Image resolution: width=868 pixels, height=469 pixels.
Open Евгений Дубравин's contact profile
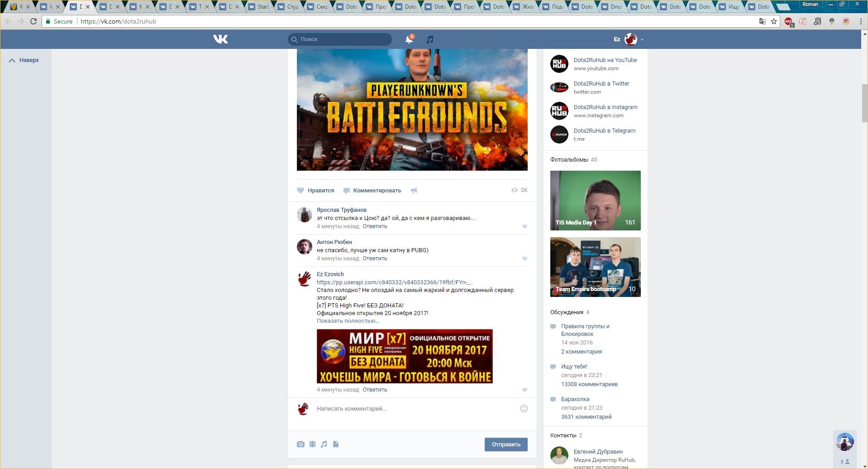point(598,452)
